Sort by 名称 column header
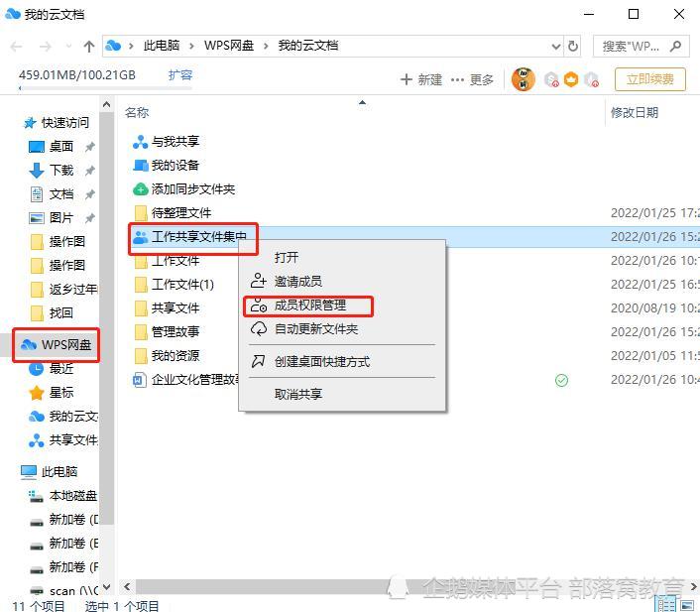Viewport: 700px width, 612px height. point(137,112)
